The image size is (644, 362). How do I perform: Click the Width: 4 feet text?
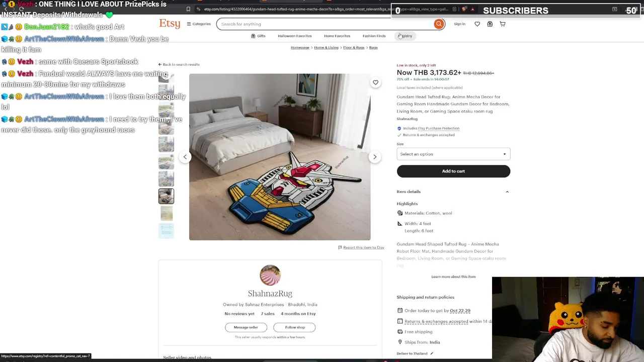(x=418, y=224)
